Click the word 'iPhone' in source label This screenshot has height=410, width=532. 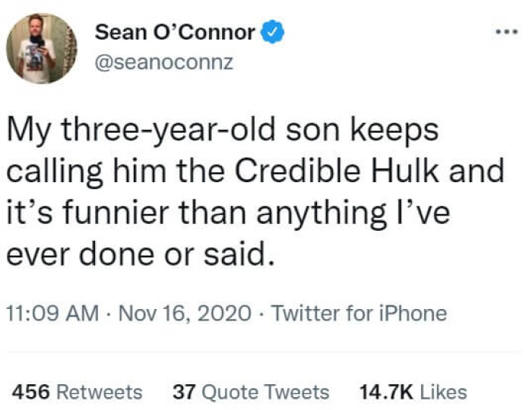pyautogui.click(x=413, y=312)
